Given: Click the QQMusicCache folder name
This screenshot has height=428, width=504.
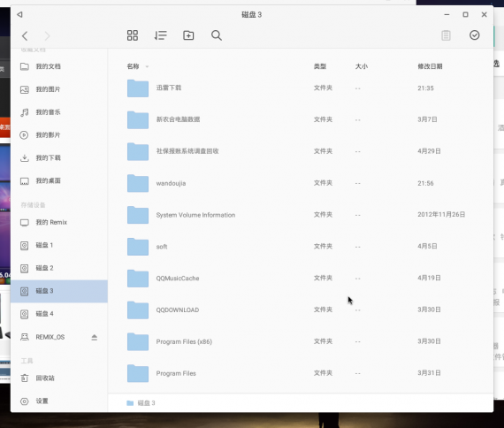Looking at the screenshot, I should pos(178,279).
